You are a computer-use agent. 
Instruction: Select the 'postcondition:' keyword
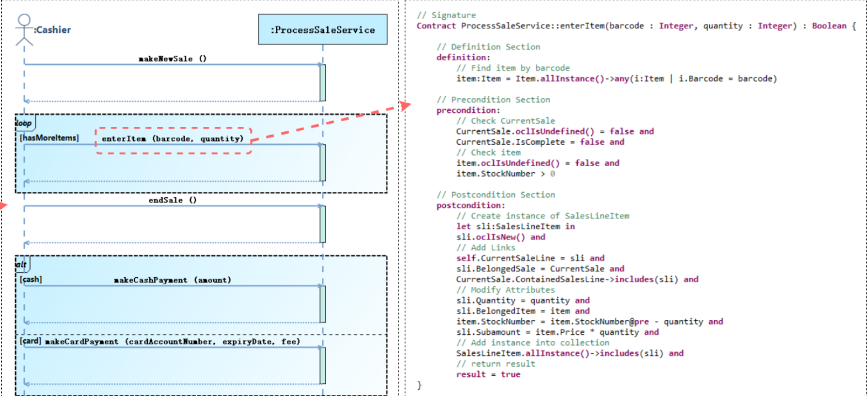coord(471,206)
